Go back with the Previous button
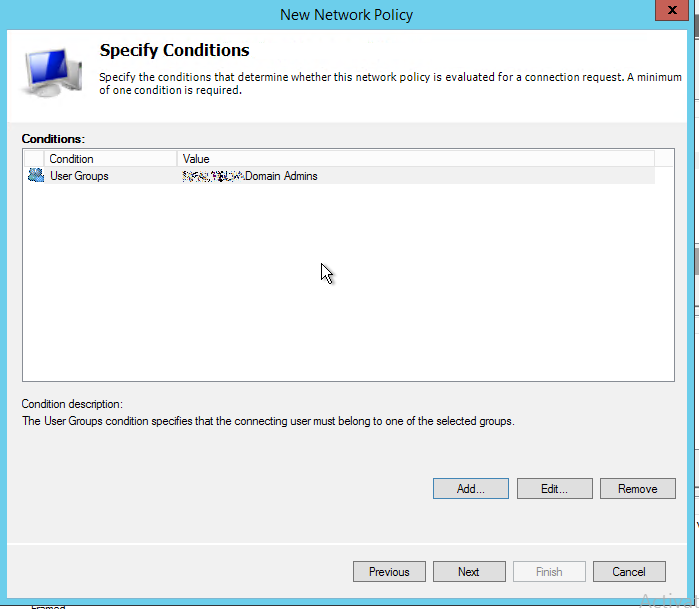The image size is (699, 609). click(x=389, y=572)
